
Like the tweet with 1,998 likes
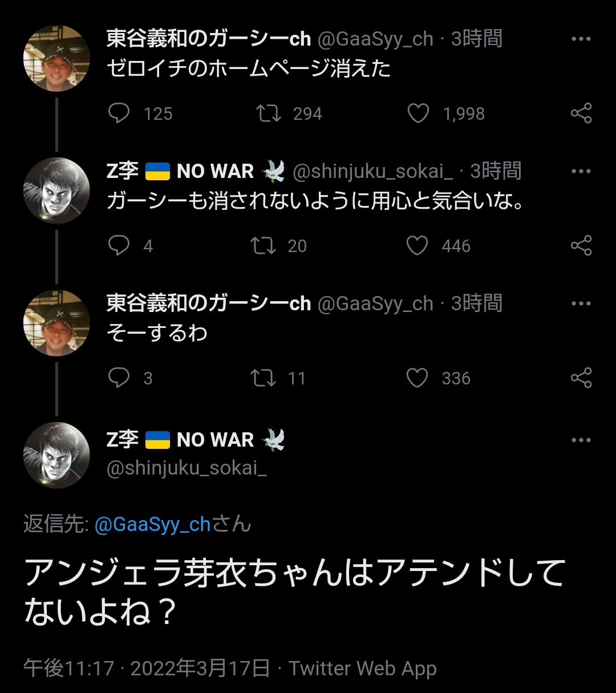[418, 114]
